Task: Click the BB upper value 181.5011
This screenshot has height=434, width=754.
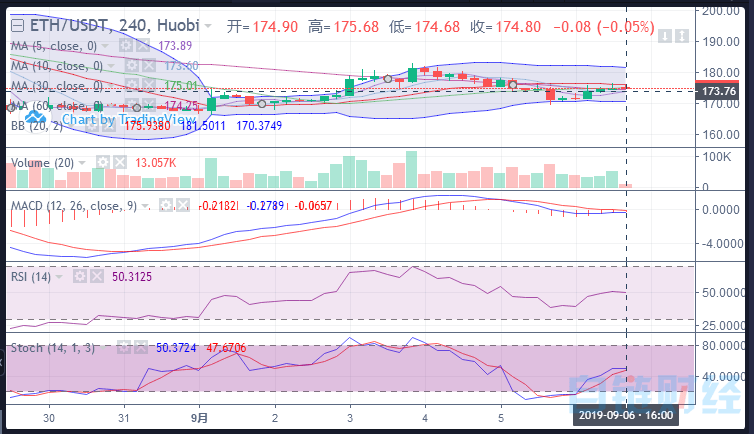Action: [203, 126]
